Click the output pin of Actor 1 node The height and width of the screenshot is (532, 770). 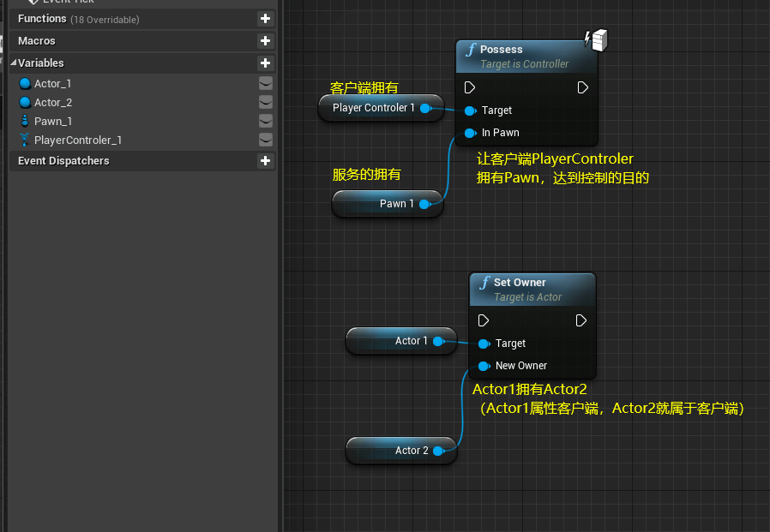(438, 341)
